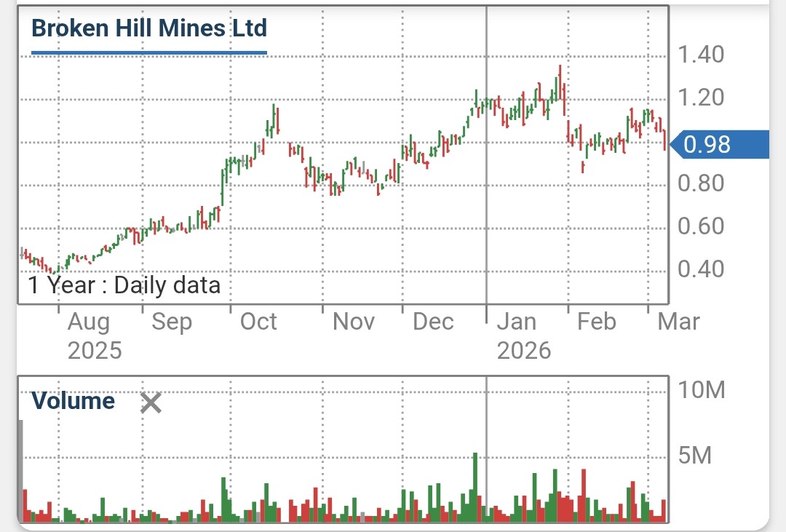Click the 0.60 price axis label

(x=701, y=226)
